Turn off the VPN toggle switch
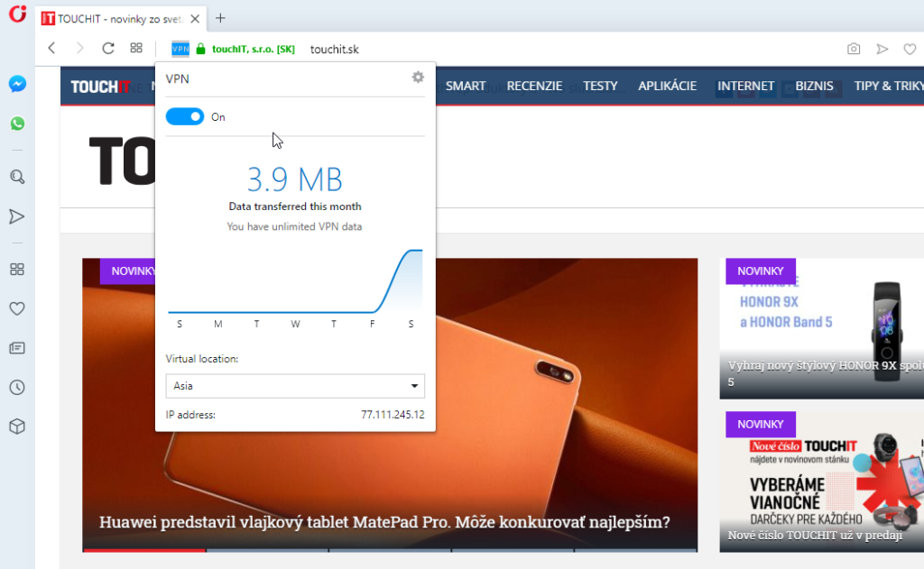Image resolution: width=924 pixels, height=569 pixels. [x=185, y=117]
